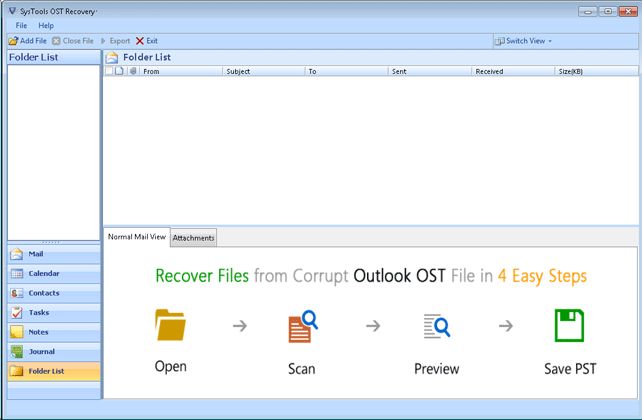Click the Add File toolbar icon
The height and width of the screenshot is (420, 642).
(x=13, y=41)
